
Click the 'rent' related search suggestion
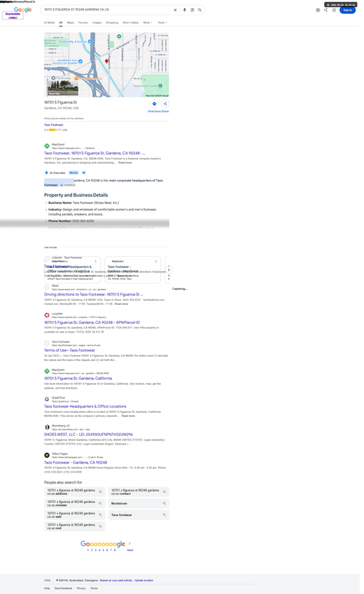click(x=74, y=526)
